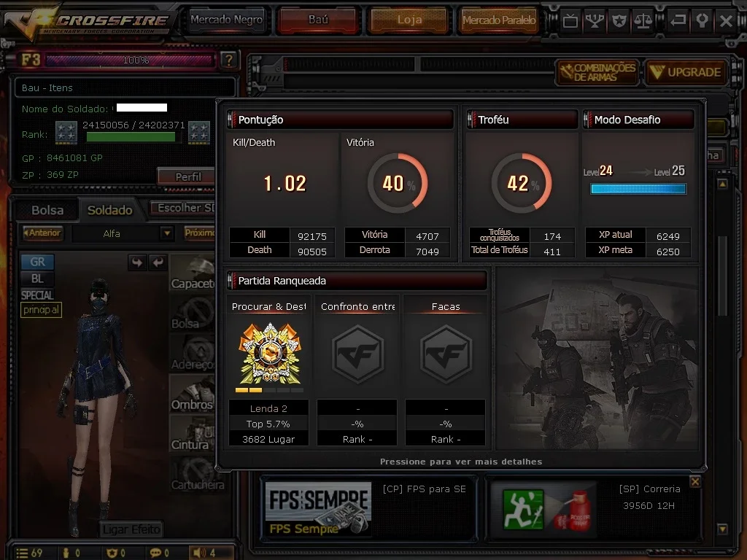Open the Bolsa equipment slot
The width and height of the screenshot is (747, 560).
pyautogui.click(x=192, y=314)
